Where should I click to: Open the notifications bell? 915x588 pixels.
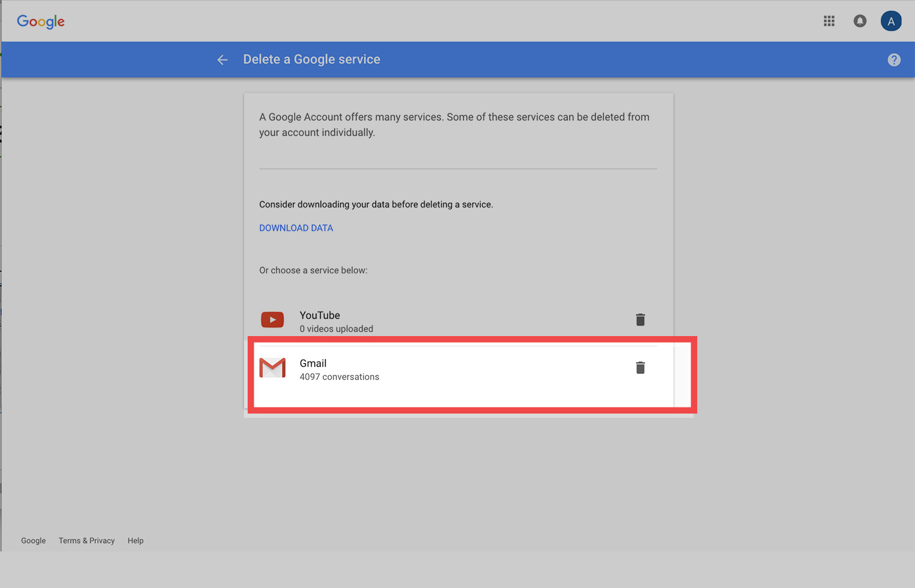[x=860, y=21]
